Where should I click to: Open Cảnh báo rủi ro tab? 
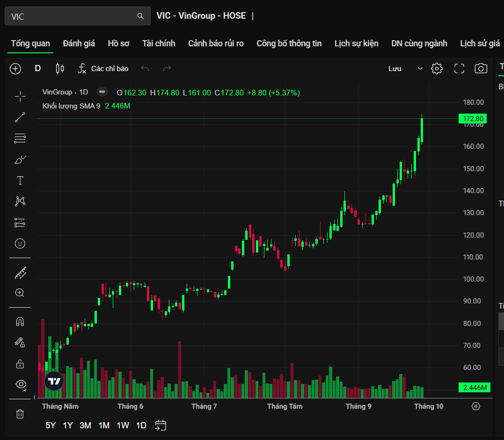pos(216,43)
